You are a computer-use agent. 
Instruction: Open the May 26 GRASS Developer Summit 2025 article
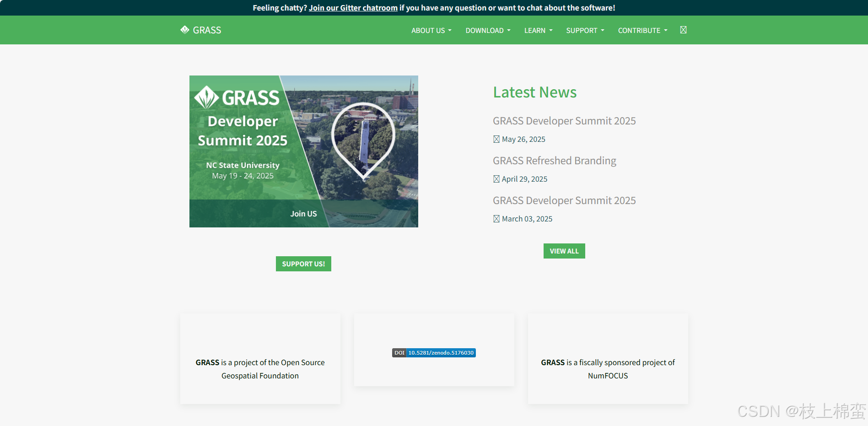[x=564, y=121]
